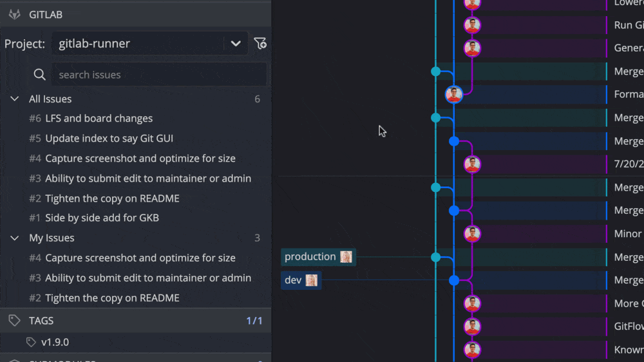
Task: Click the GitLab fox logo icon
Action: (x=14, y=15)
